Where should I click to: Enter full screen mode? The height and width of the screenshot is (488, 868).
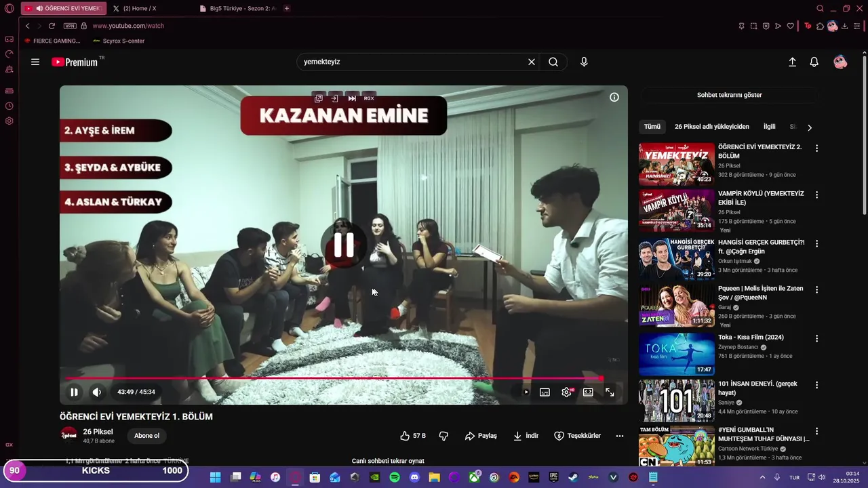click(610, 392)
